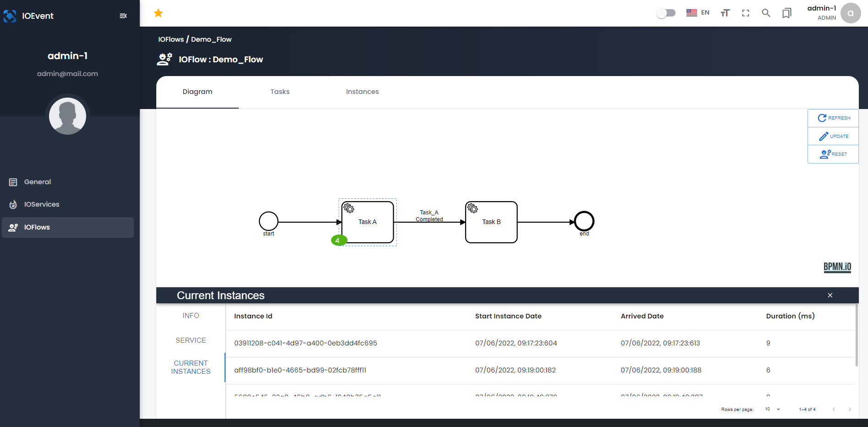Click the IOEvent logo
Screen dimensions: 868x427
10,16
